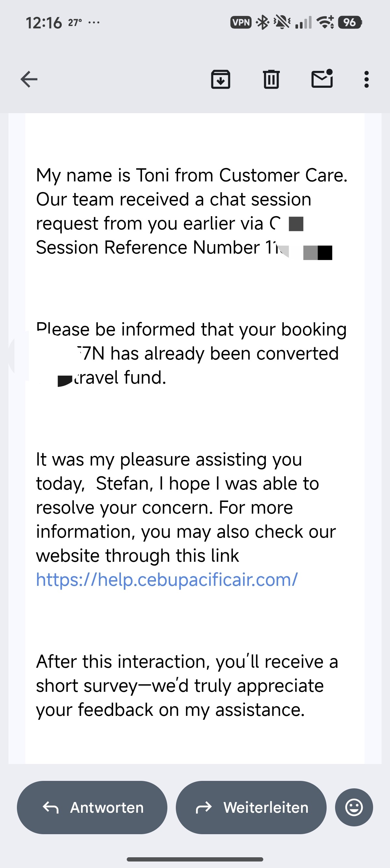
Task: Mark email as unread via envelope icon
Action: tap(322, 79)
